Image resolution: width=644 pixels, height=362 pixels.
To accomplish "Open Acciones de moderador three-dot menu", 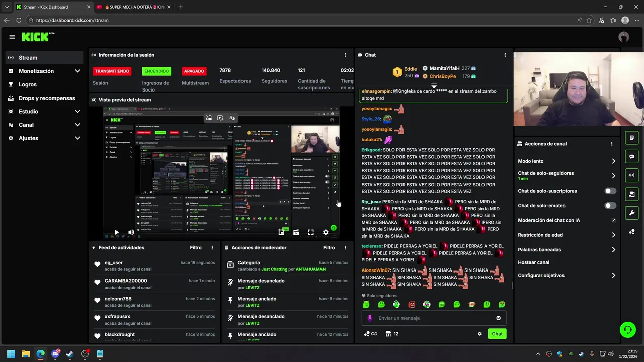I will pyautogui.click(x=345, y=248).
